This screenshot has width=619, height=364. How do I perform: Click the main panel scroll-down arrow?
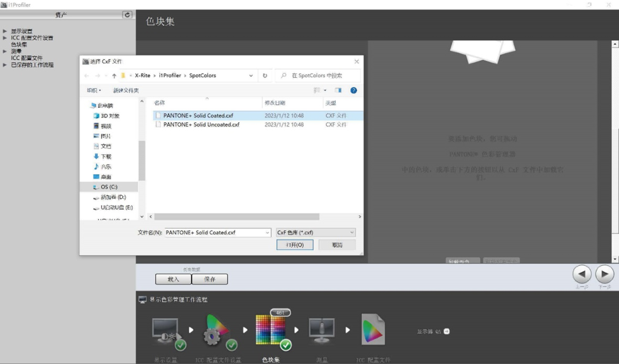(614, 259)
